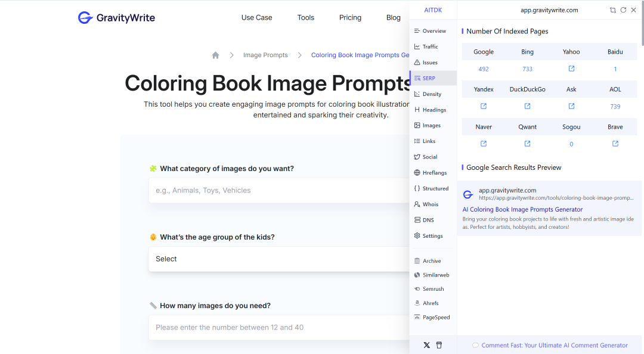The width and height of the screenshot is (644, 354).
Task: Open Ask indexed pages external link
Action: (571, 106)
